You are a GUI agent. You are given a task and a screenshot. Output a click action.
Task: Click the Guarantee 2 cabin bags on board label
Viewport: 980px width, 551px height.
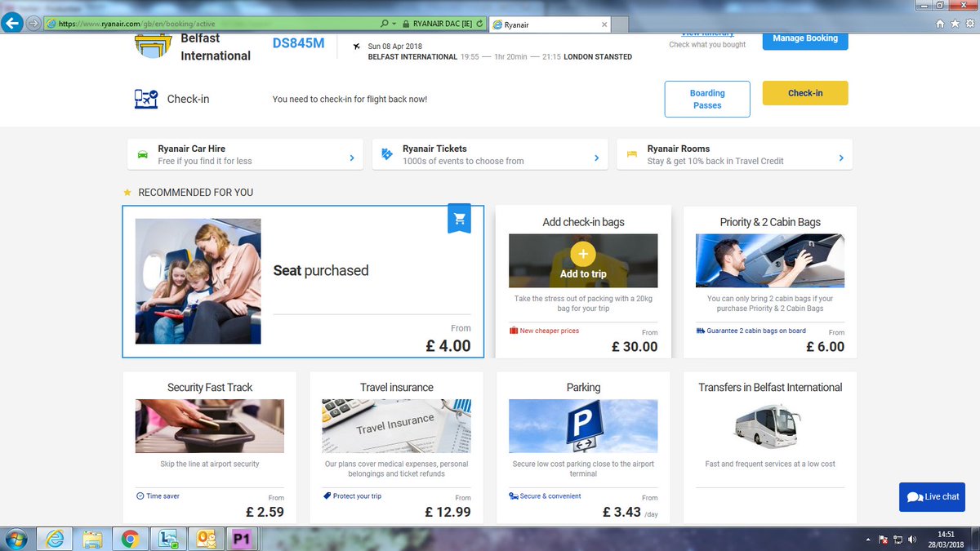(x=755, y=331)
